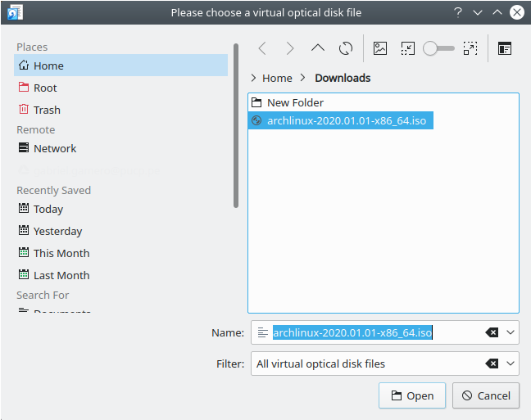Image resolution: width=531 pixels, height=420 pixels.
Task: Expand the Filter dropdown arrow
Action: tap(511, 364)
